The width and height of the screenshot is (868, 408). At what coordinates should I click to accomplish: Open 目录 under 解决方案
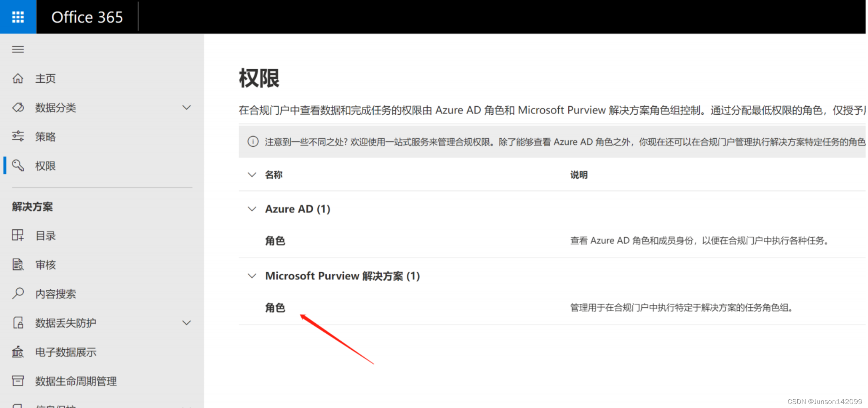tap(46, 236)
